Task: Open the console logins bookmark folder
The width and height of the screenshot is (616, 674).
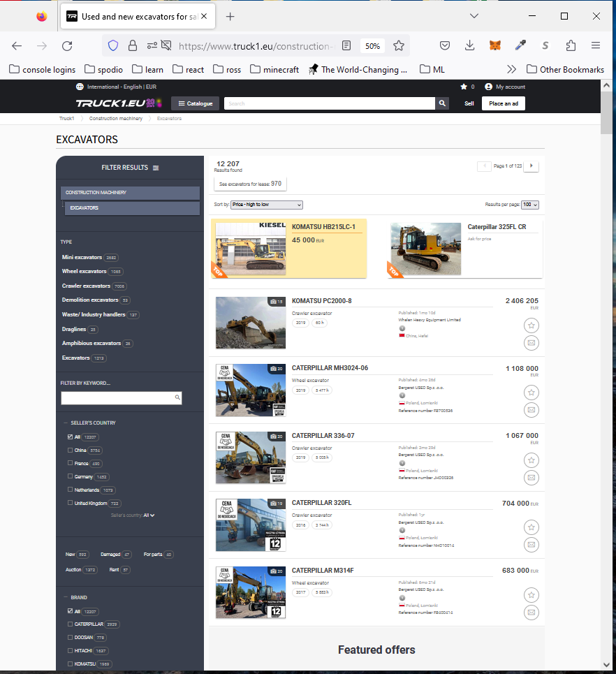Action: point(42,69)
